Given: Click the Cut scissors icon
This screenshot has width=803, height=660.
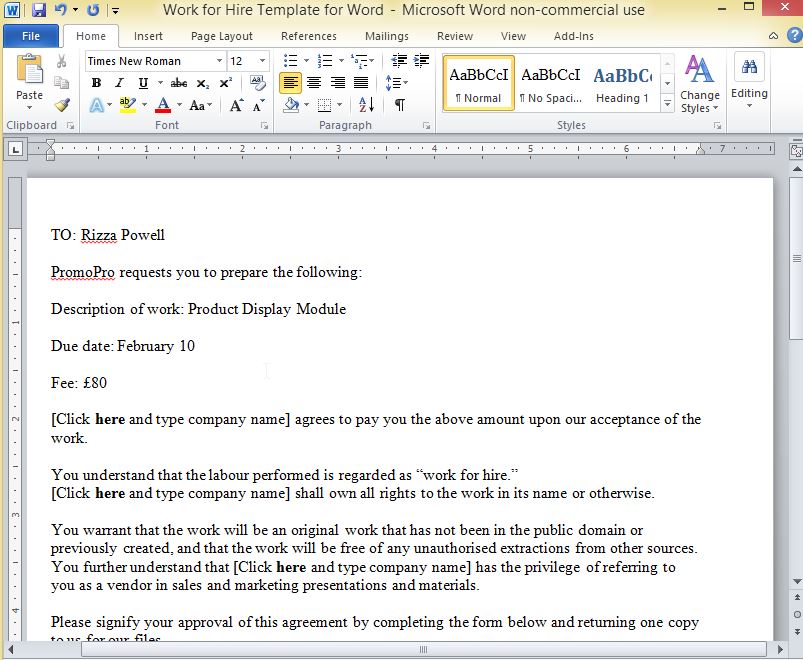Looking at the screenshot, I should [62, 62].
